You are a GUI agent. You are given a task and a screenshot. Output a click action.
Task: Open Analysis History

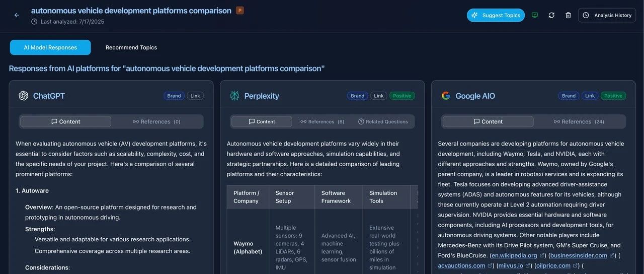[x=607, y=15]
